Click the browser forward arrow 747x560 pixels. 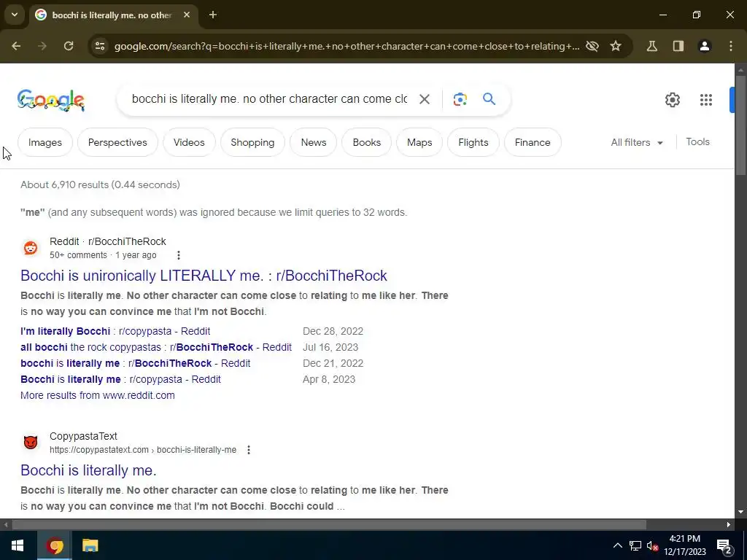pos(42,46)
